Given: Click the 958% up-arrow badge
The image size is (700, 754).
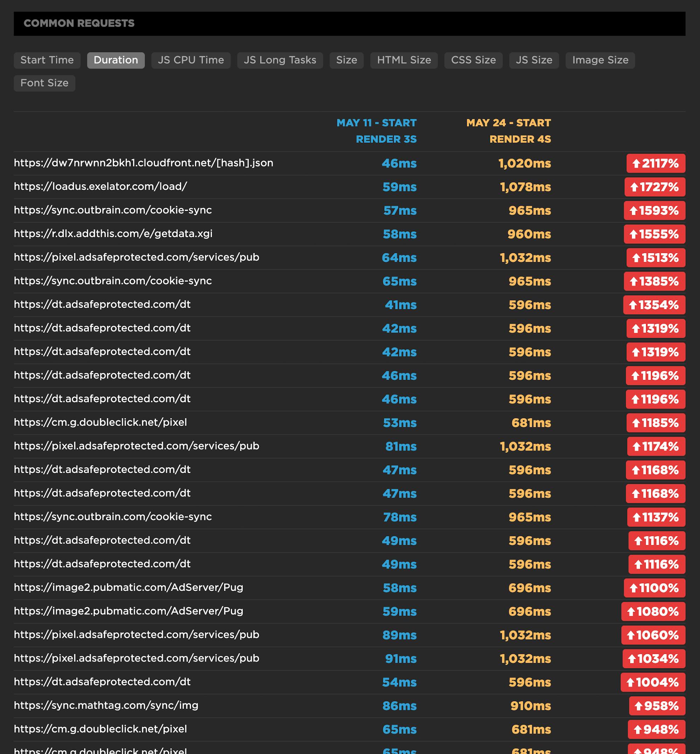Looking at the screenshot, I should tap(657, 706).
